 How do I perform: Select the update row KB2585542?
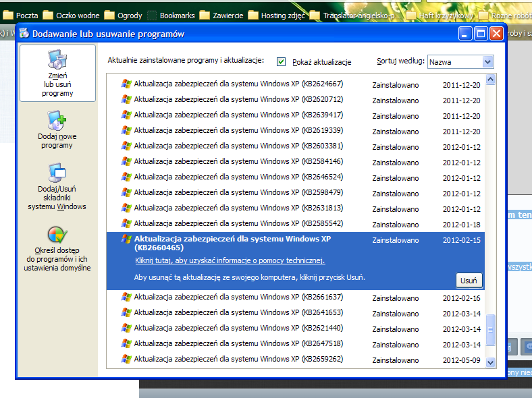(296, 224)
